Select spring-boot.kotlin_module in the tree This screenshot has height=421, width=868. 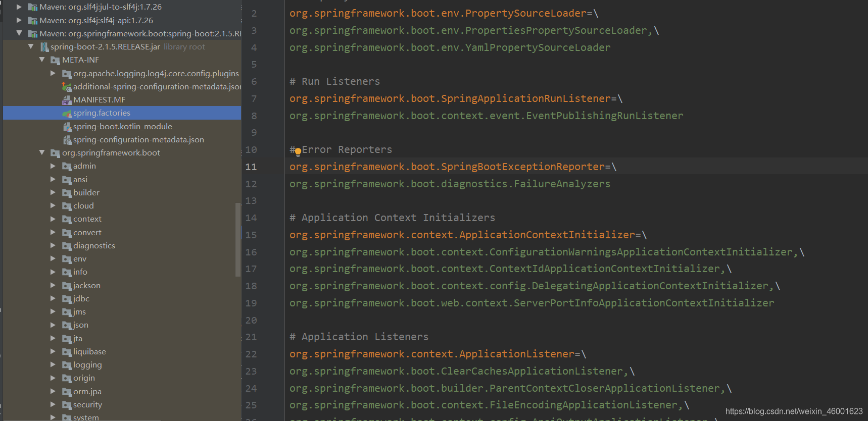[123, 127]
